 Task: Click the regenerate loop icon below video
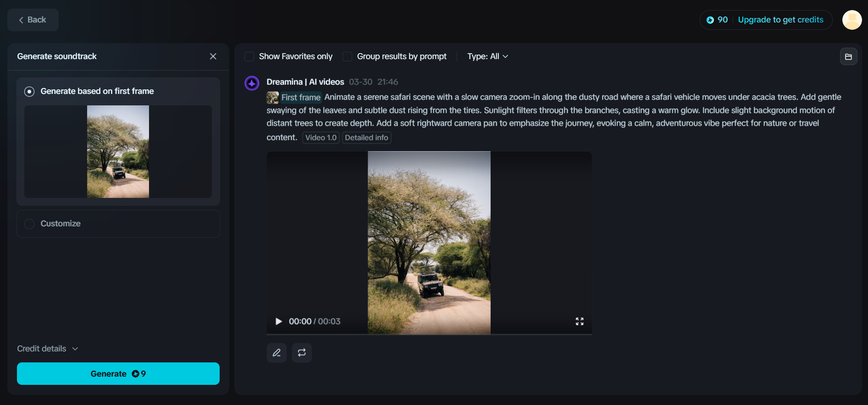302,353
